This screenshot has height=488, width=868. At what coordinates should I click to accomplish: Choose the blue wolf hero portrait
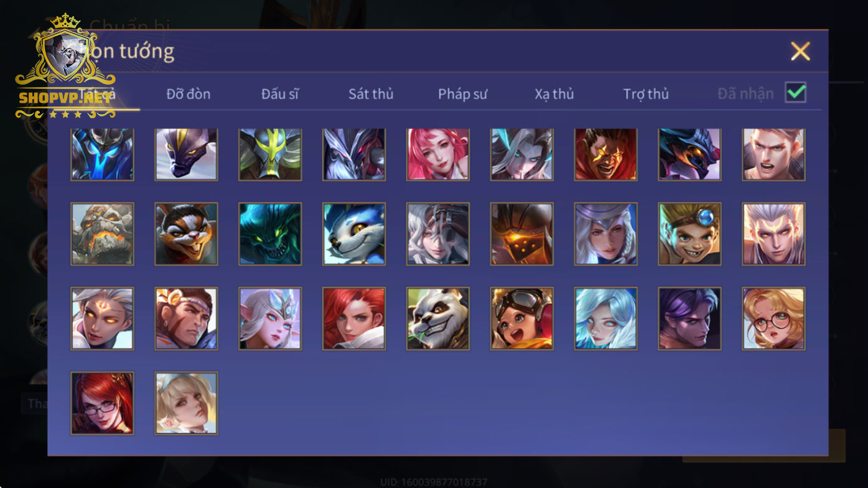click(x=354, y=234)
